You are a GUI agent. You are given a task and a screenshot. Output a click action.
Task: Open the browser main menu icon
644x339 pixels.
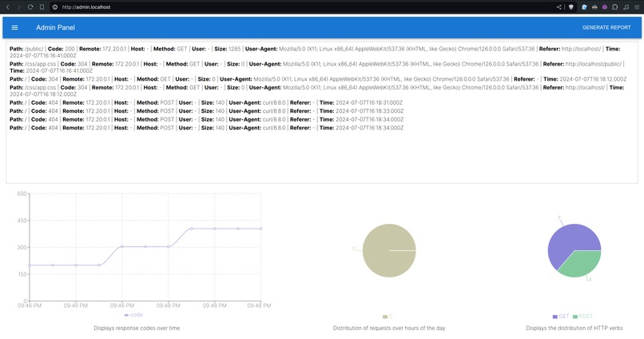637,7
